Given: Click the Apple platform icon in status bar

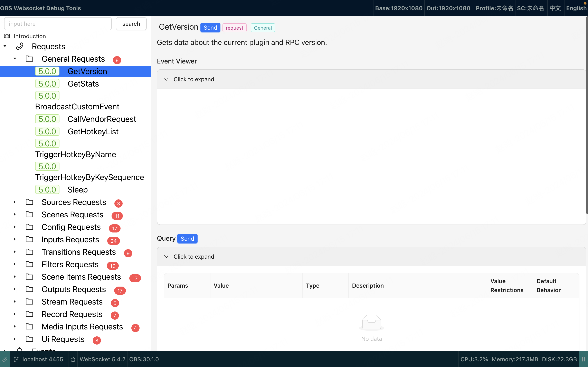Looking at the screenshot, I should [73, 359].
